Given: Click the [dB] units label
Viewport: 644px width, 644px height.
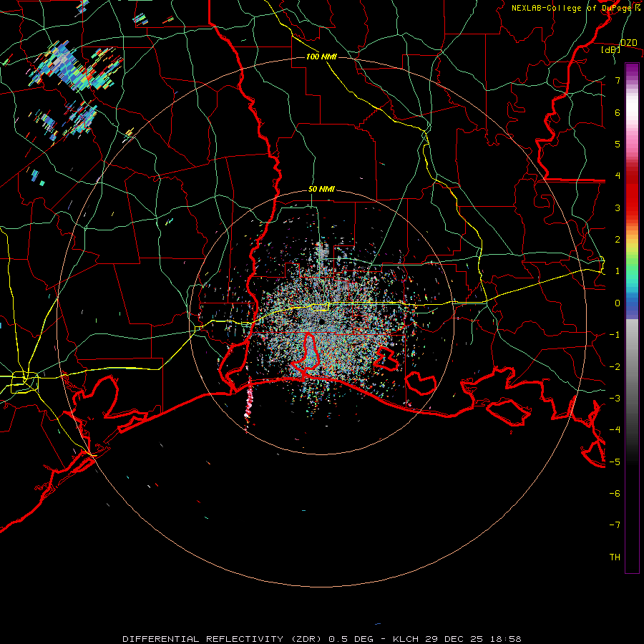Looking at the screenshot, I should click(610, 49).
